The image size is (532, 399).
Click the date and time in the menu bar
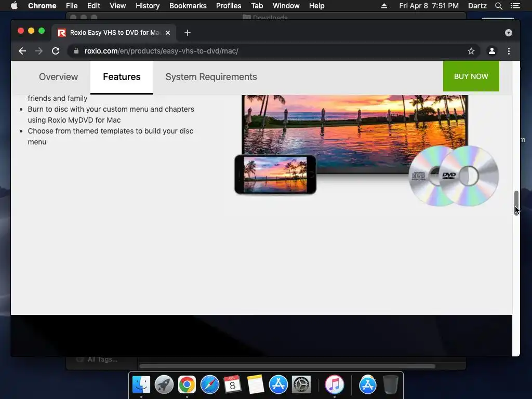429,6
